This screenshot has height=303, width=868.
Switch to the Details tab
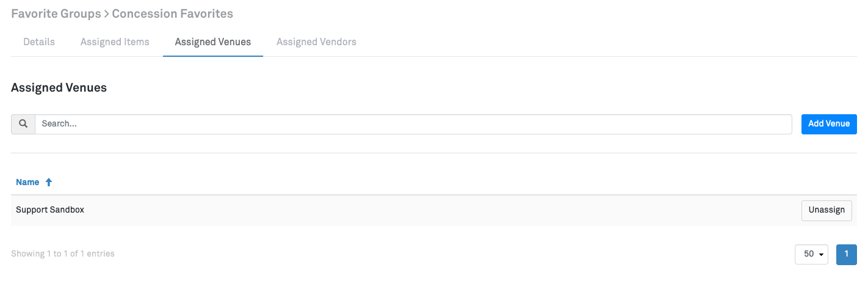(x=39, y=42)
